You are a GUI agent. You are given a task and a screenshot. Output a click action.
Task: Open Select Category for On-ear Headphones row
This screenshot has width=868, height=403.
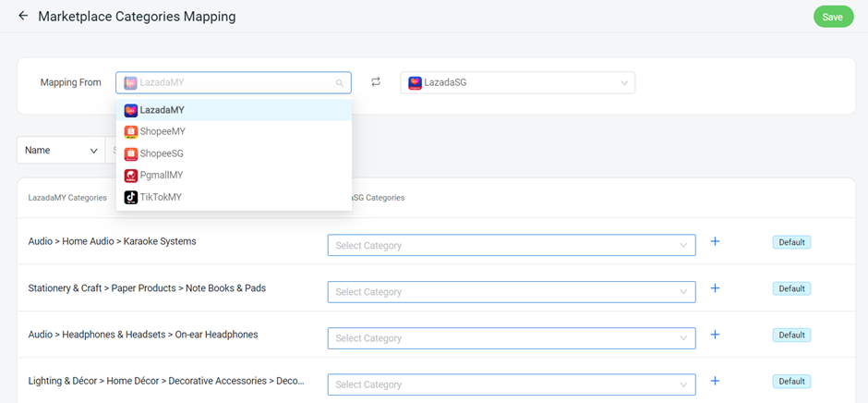[512, 338]
